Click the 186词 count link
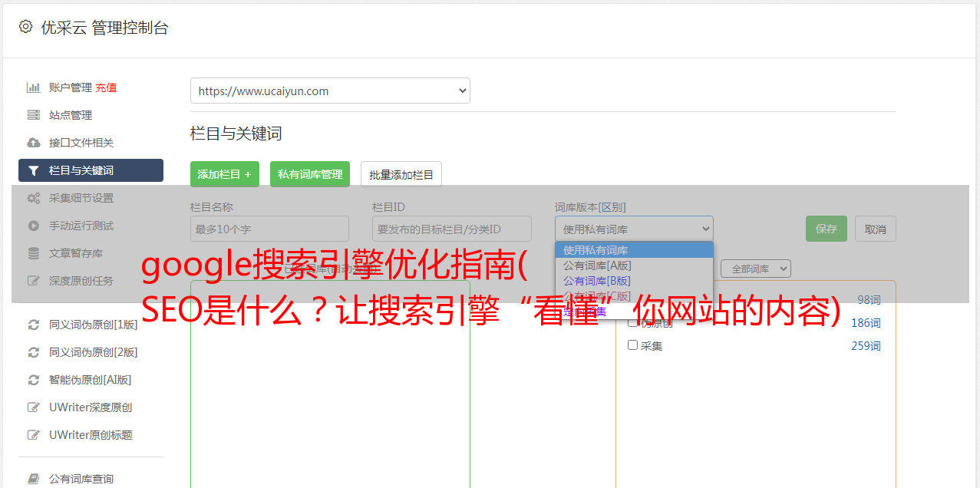The height and width of the screenshot is (488, 980). [866, 323]
